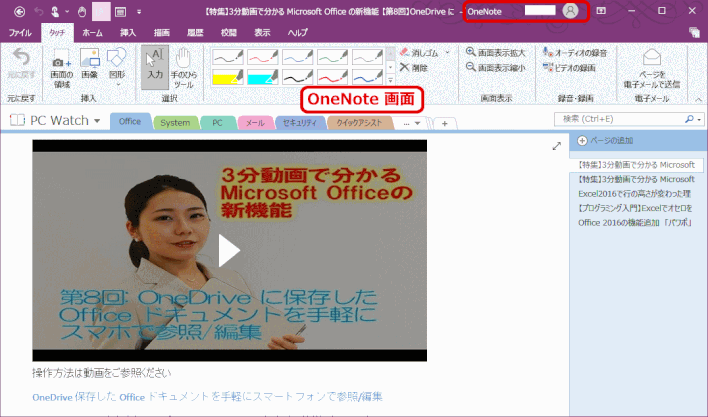Switch to the 履歴 tab
The width and height of the screenshot is (708, 417).
pos(195,32)
